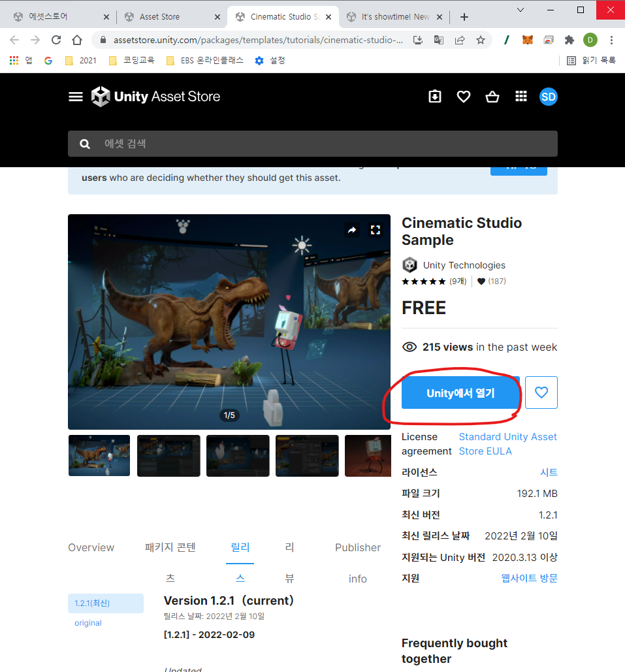This screenshot has width=625, height=672.
Task: Select fifth robot character thumbnail
Action: click(x=368, y=456)
